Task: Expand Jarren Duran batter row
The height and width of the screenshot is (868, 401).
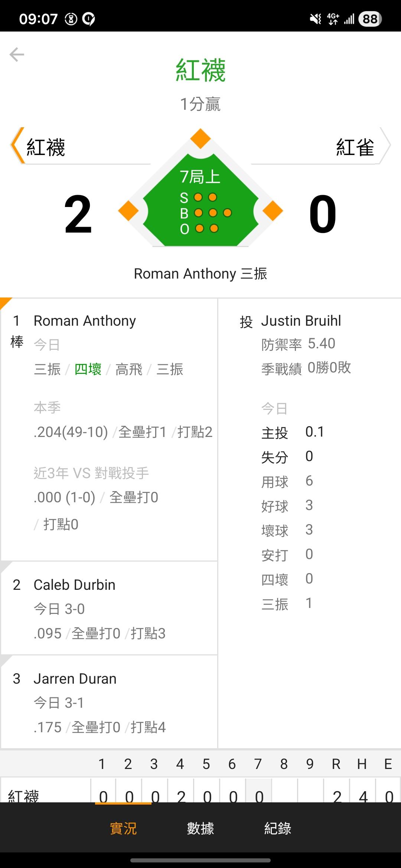Action: pos(109,702)
